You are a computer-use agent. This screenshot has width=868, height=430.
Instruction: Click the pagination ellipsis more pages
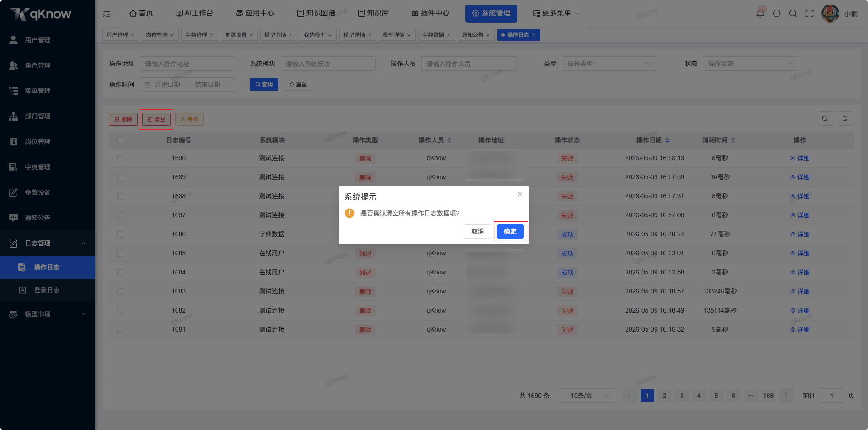point(751,396)
